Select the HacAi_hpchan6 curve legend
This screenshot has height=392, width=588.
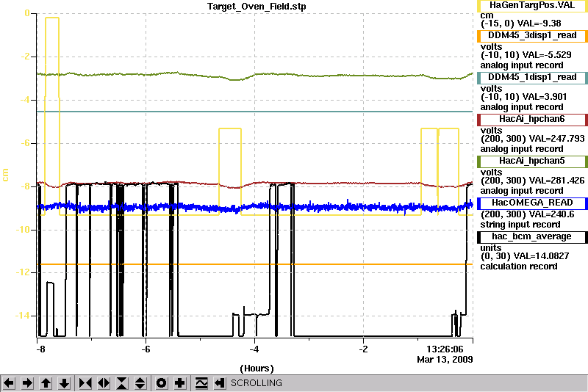click(x=532, y=120)
